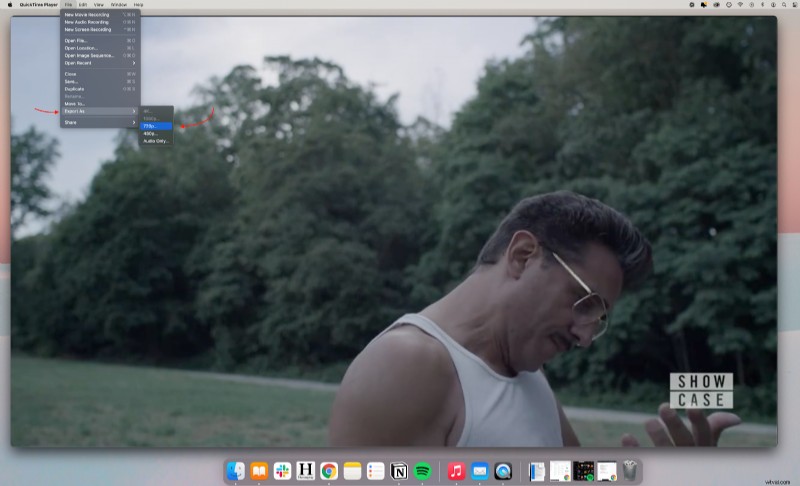This screenshot has height=486, width=800.
Task: Choose Save… from the File menu
Action: 100,82
